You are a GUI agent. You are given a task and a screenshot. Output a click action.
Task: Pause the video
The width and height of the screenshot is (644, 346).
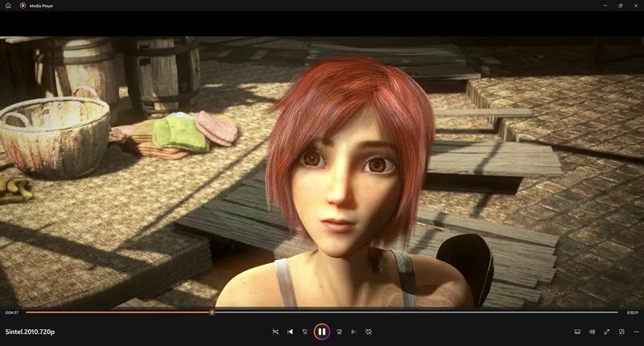[x=321, y=332]
